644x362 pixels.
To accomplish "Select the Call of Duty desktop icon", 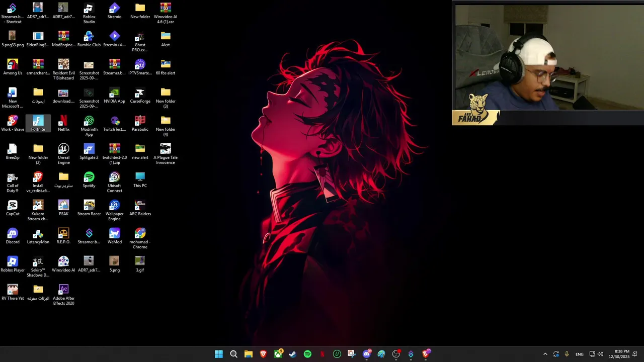I will 13,183.
